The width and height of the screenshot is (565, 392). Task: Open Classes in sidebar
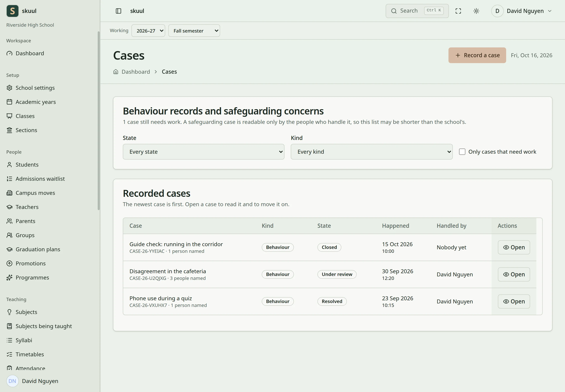20,116
